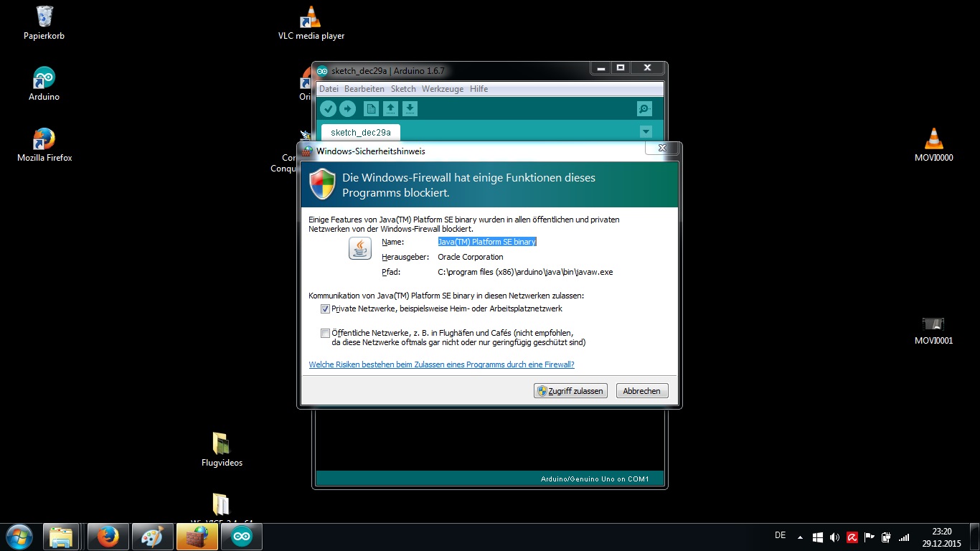Screen dimensions: 980x551
Task: Open the Welche Risiken bestehen link
Action: 441,364
